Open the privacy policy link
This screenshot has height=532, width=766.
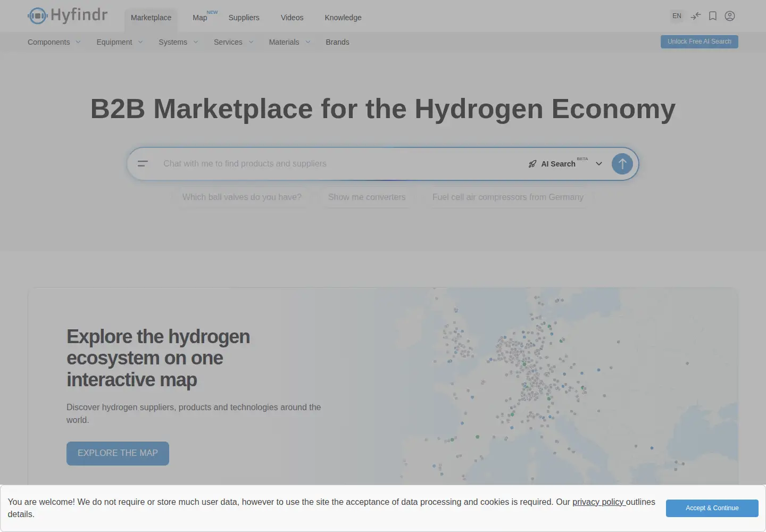coord(599,502)
